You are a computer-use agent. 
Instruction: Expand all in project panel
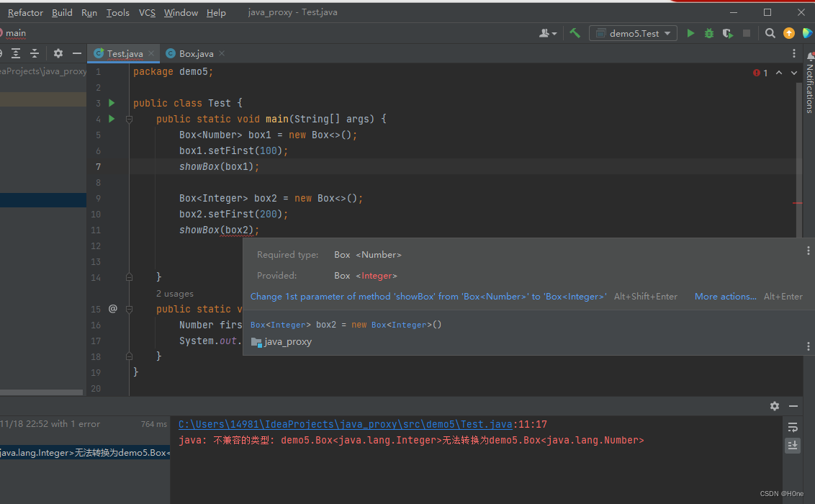point(16,53)
